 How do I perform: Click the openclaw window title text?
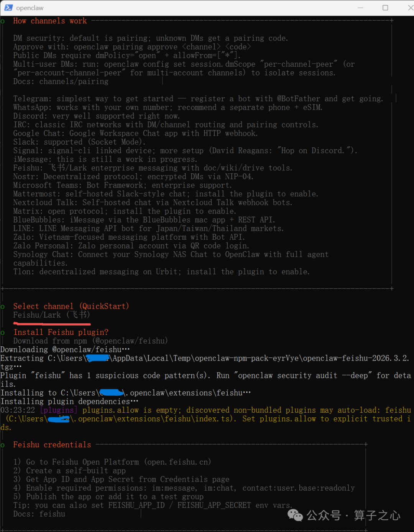[30, 8]
